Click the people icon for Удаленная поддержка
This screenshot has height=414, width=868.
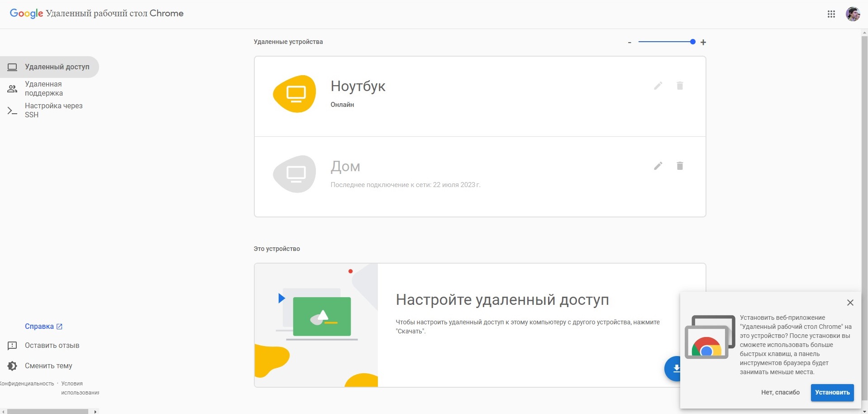pos(12,89)
